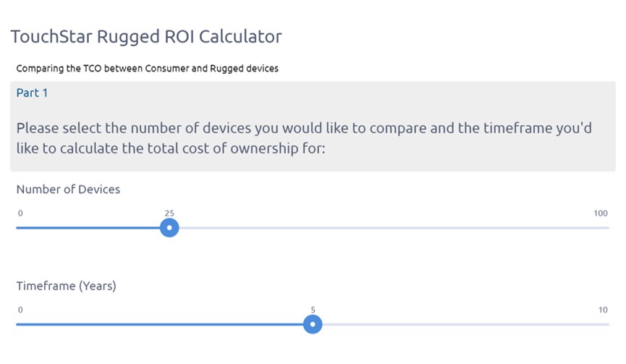Click the "5" value label above Timeframe slider
The height and width of the screenshot is (364, 626).
pos(313,310)
